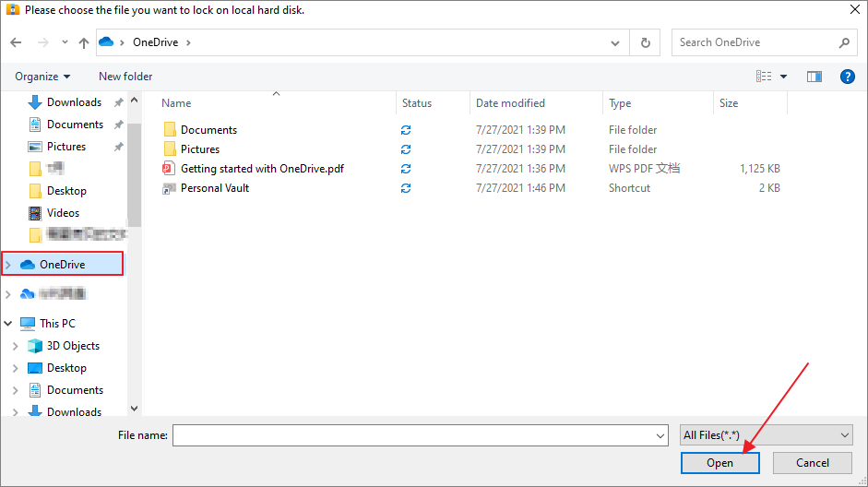
Task: Sort by the Name column
Action: point(176,103)
